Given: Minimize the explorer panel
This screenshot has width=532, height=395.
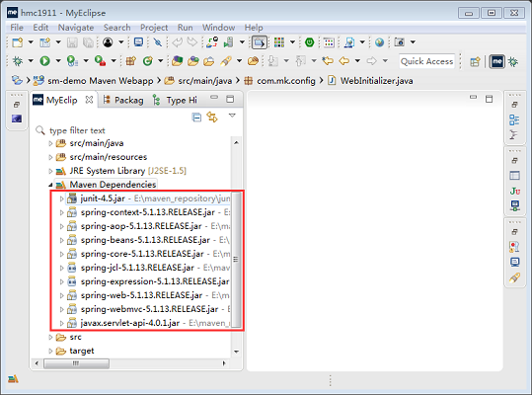Looking at the screenshot, I should click(214, 98).
